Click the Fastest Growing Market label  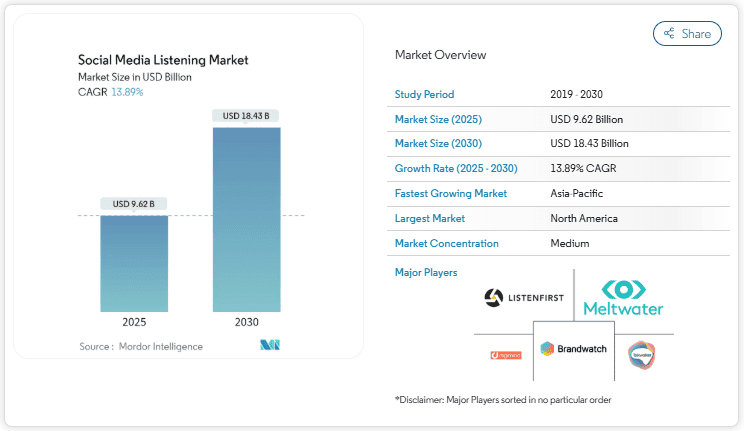451,194
